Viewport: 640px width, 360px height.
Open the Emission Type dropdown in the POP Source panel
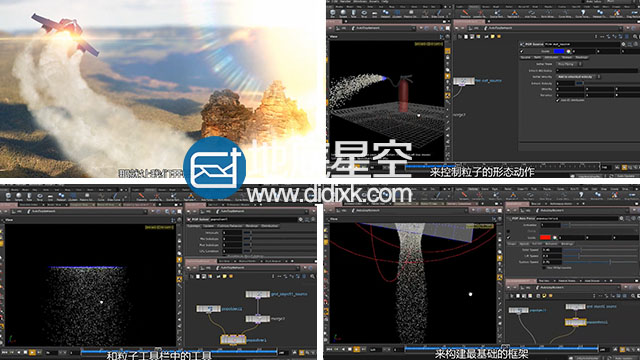pos(569,64)
